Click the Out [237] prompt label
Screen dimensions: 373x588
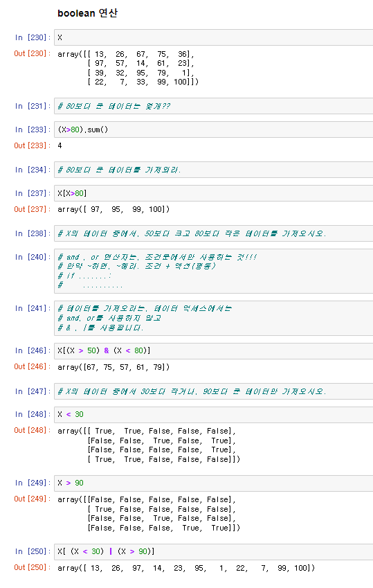[x=33, y=209]
